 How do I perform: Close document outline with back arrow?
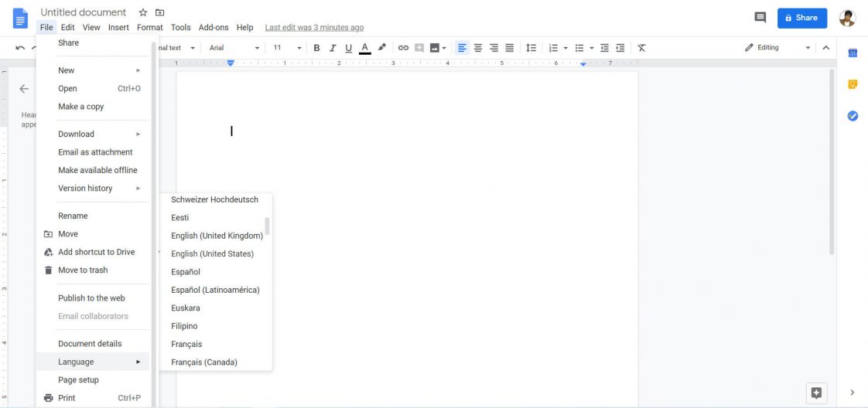pos(24,88)
